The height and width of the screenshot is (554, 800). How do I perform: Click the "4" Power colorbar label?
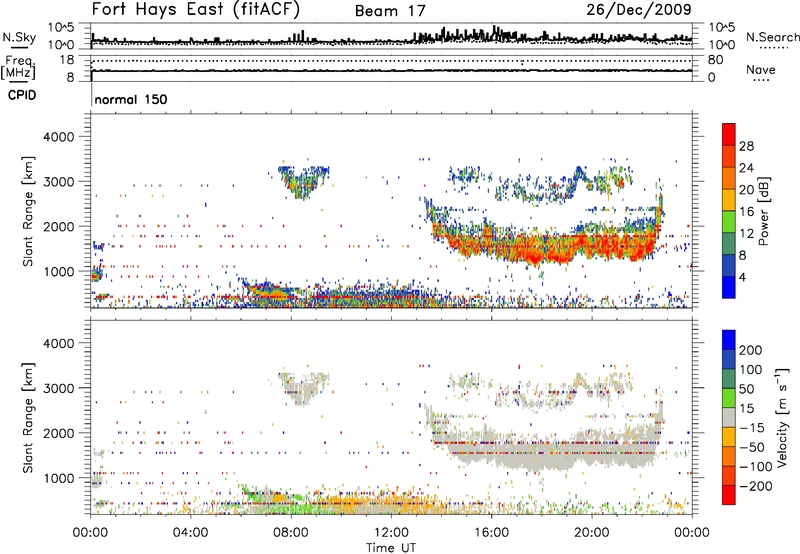pyautogui.click(x=742, y=277)
